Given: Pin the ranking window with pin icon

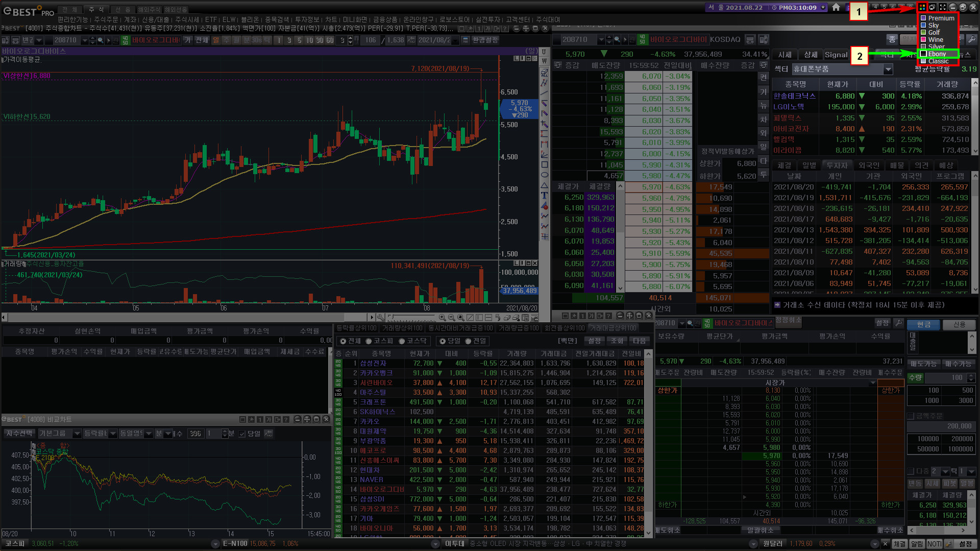Looking at the screenshot, I should (574, 316).
